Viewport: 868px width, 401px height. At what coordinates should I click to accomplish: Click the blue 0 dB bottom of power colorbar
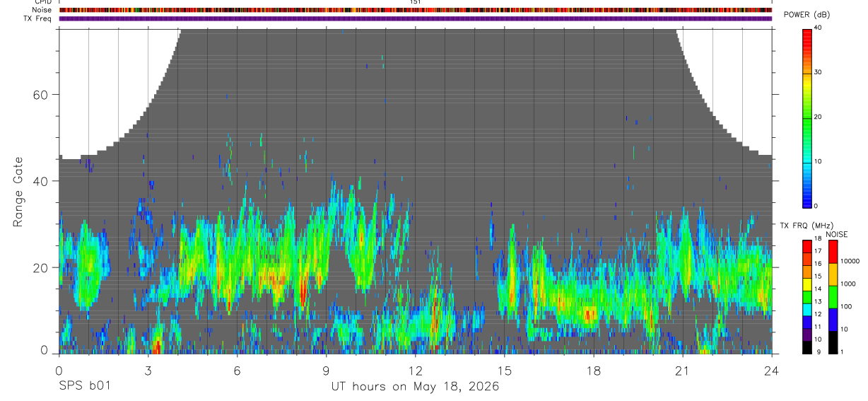[x=807, y=202]
